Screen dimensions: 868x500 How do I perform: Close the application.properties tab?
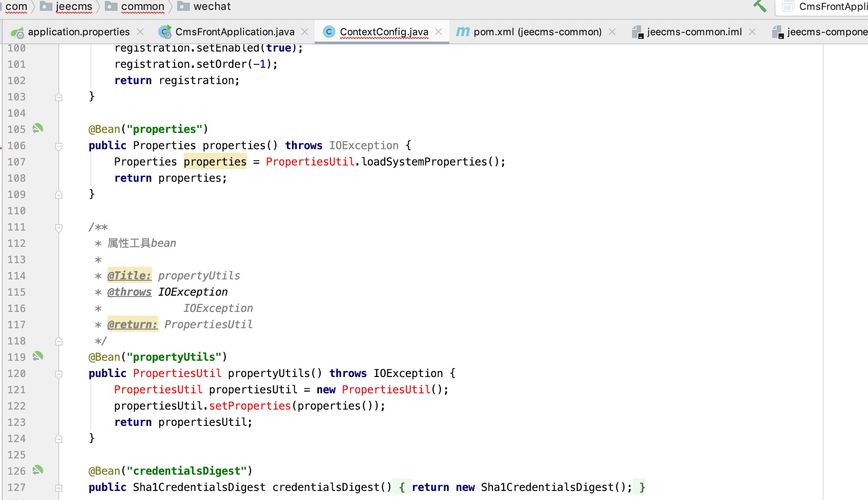(140, 32)
